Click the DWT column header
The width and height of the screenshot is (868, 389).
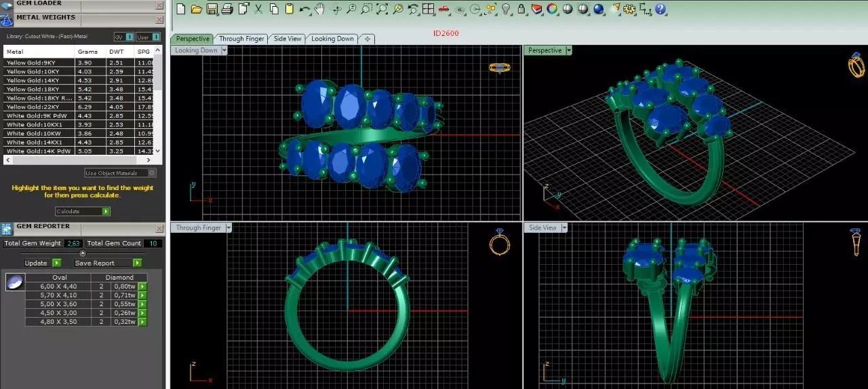tap(120, 52)
